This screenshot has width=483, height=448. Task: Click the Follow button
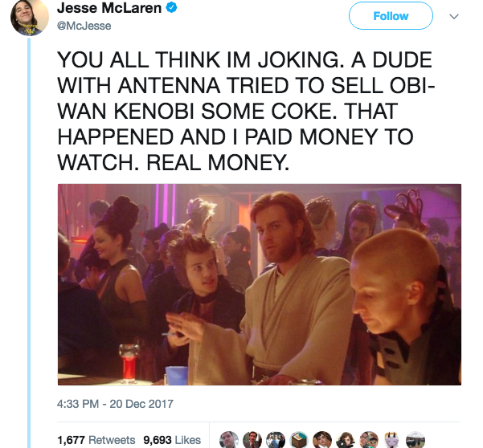coord(391,16)
